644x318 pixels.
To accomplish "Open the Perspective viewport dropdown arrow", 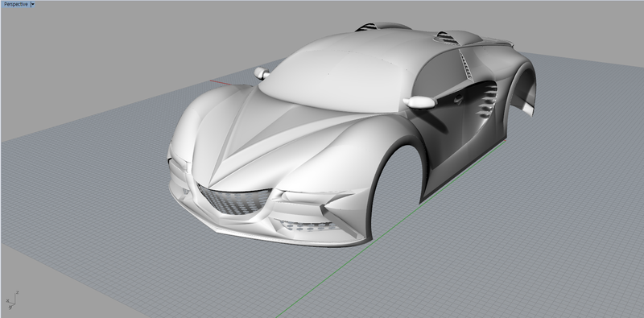I will [33, 4].
